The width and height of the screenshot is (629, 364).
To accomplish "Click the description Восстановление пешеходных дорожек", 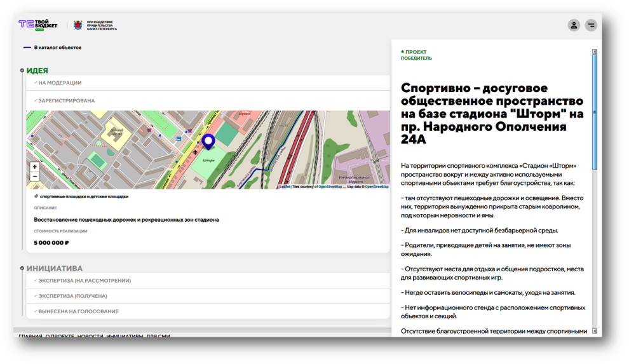I will point(126,220).
